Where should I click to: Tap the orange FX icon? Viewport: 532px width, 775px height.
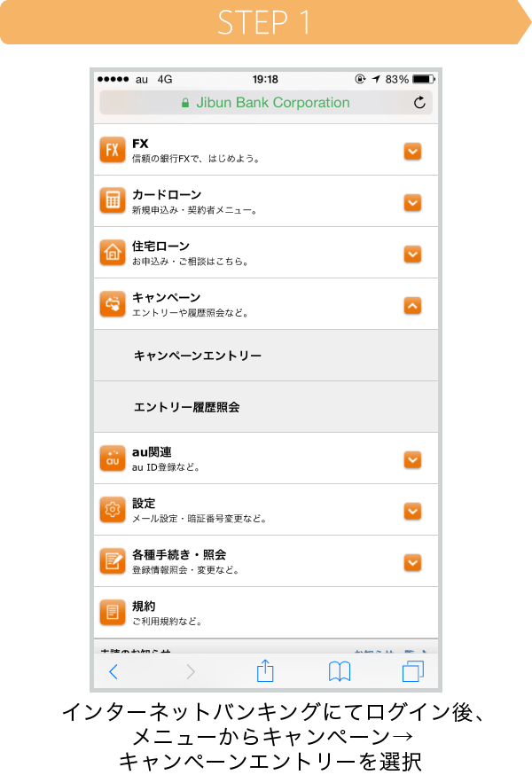[x=113, y=150]
